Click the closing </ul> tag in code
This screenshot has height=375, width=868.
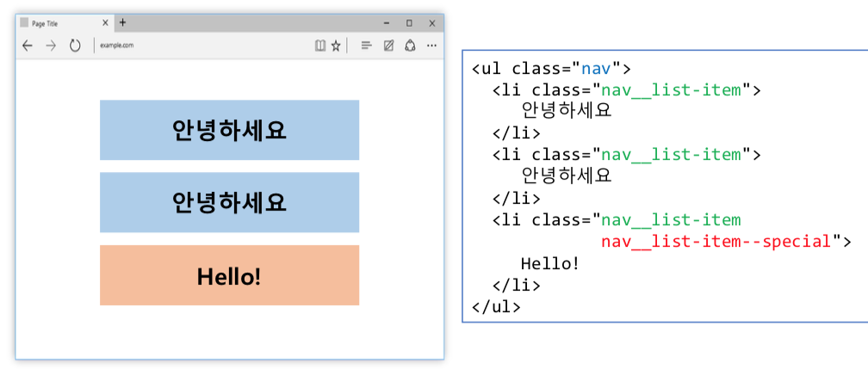(496, 306)
